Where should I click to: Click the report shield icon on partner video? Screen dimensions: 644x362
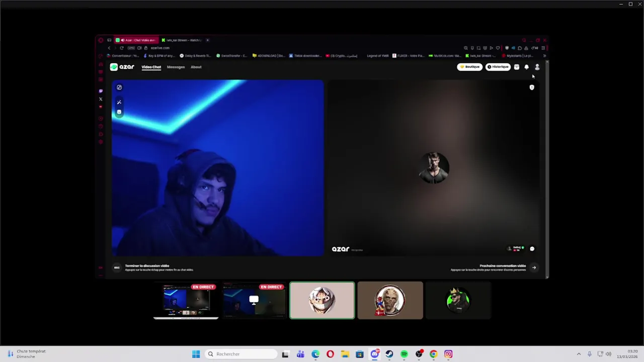(532, 87)
